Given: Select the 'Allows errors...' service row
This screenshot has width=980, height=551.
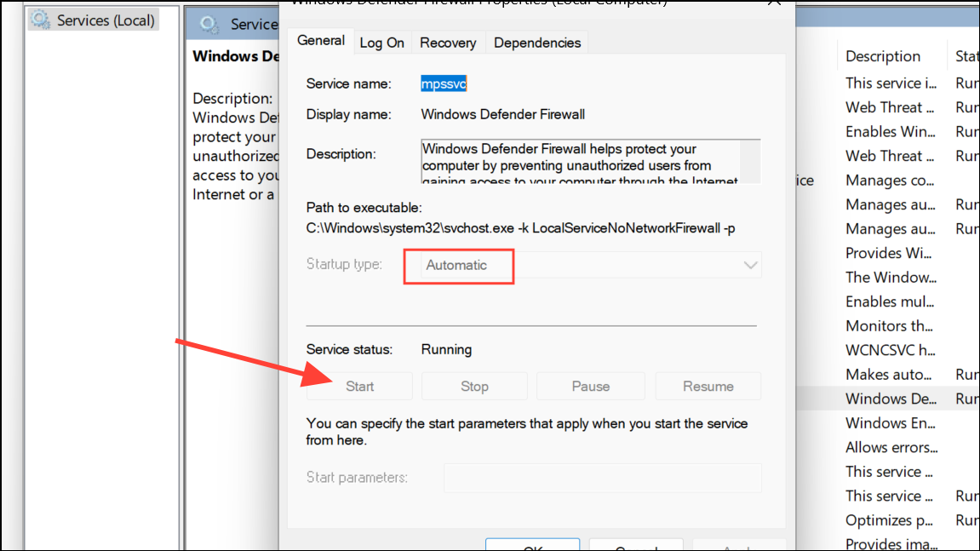Looking at the screenshot, I should tap(891, 448).
